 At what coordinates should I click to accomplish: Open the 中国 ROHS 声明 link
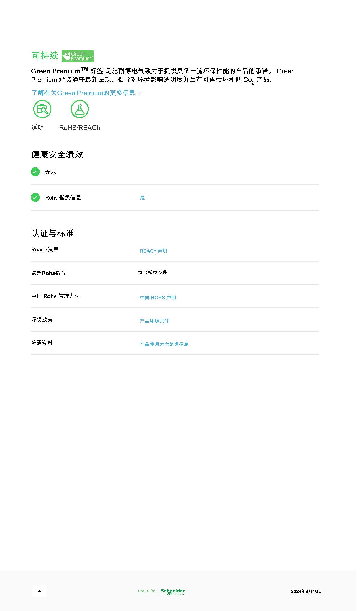point(158,298)
